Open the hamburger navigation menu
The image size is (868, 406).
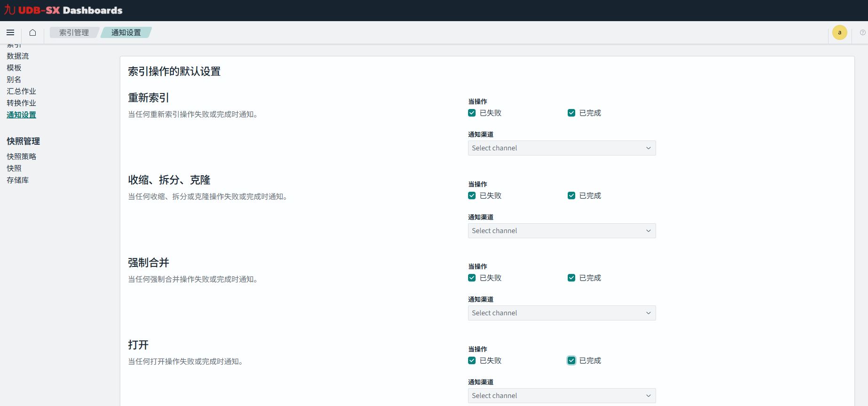click(x=10, y=32)
